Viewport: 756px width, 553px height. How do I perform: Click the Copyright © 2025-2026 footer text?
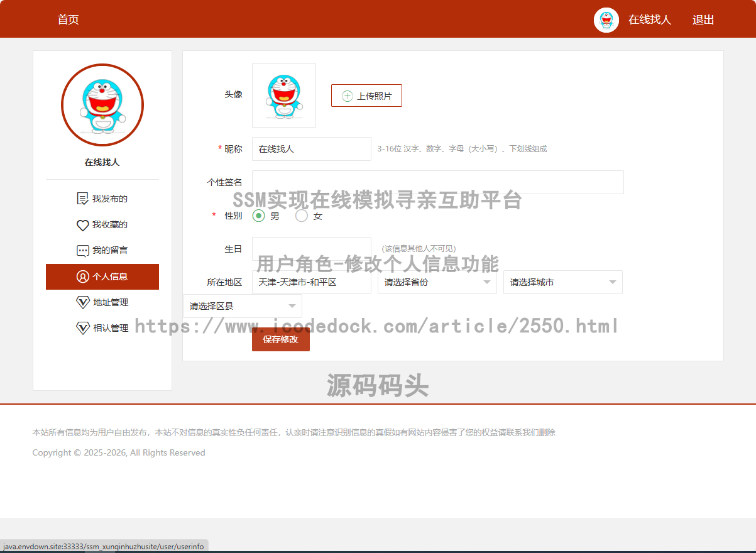tap(119, 452)
